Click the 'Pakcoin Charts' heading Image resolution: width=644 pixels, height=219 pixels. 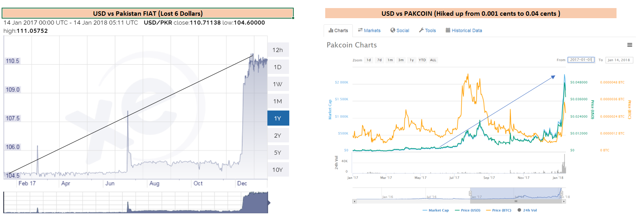coord(351,45)
